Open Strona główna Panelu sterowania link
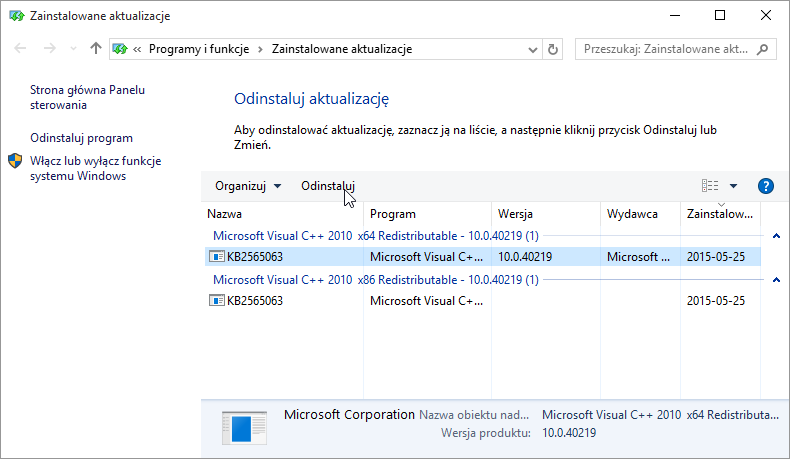The image size is (790, 459). 87,97
